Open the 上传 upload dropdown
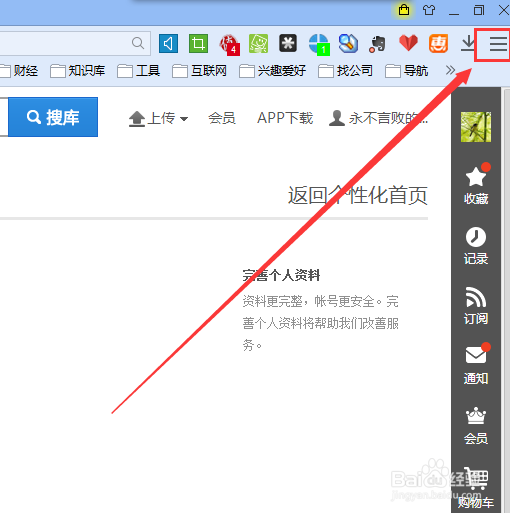This screenshot has width=510, height=513. tap(158, 118)
